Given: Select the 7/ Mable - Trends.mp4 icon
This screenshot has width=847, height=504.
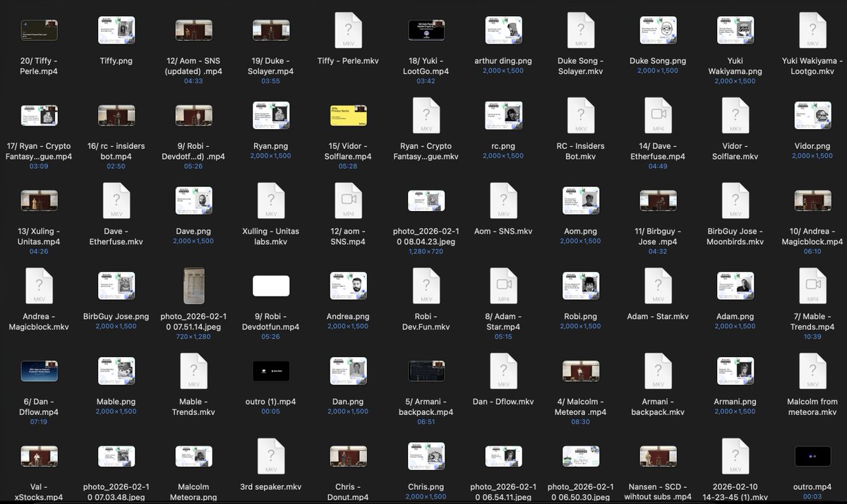Looking at the screenshot, I should click(x=812, y=286).
